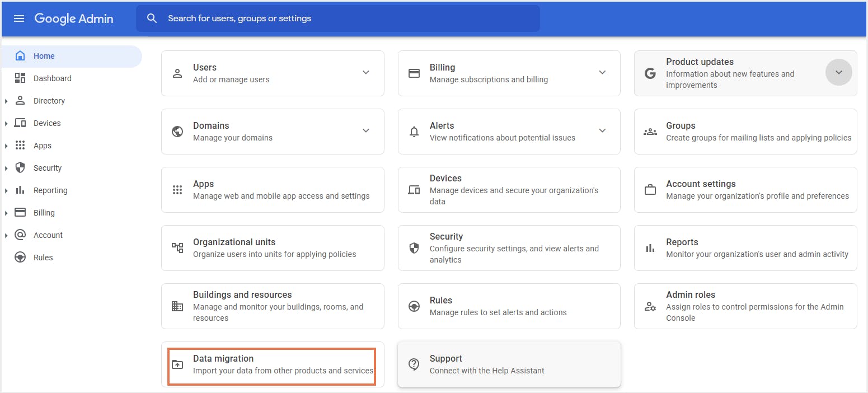Screen dimensions: 868x393
Task: Click the Account settings briefcase icon
Action: 650,190
